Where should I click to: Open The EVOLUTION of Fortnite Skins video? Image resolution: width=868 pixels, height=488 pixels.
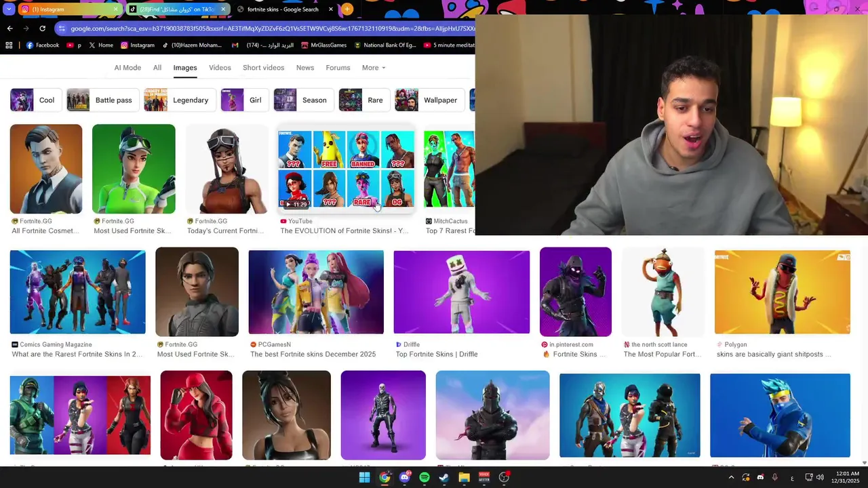tap(347, 169)
